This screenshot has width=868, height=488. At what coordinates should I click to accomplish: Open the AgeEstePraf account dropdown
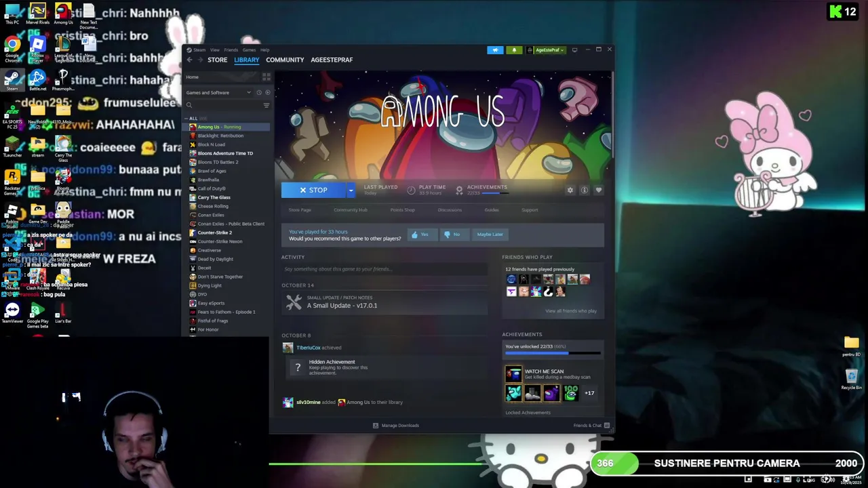point(549,49)
